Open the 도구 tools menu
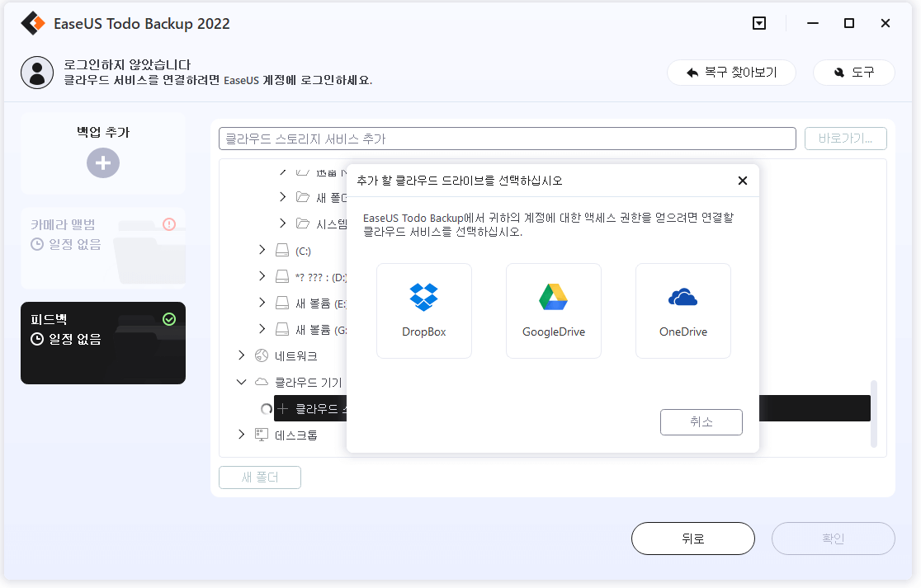The image size is (921, 588). point(854,73)
